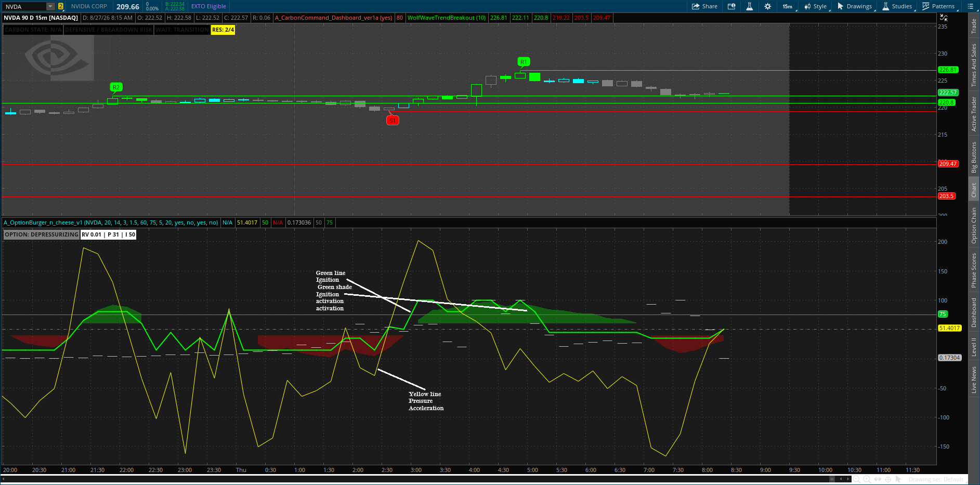Click the OPTION: DEPRESSURIZING label
980x485 pixels.
(42, 234)
